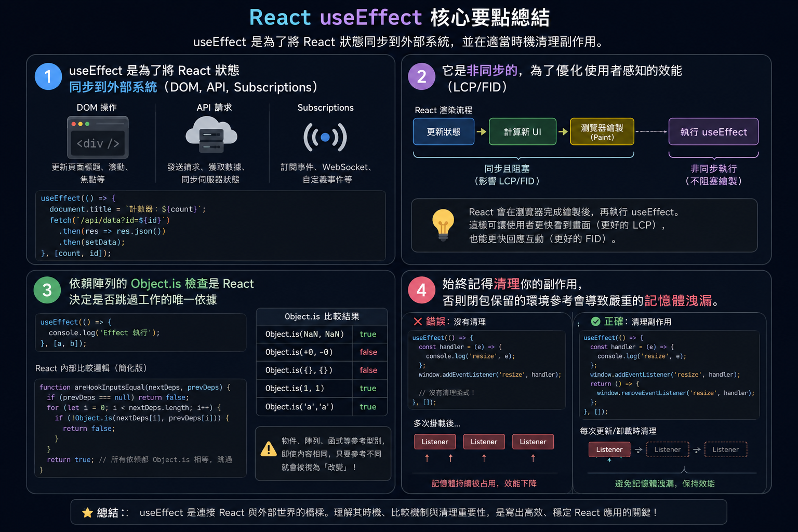Click the '多次掛載後...' label
Image resolution: width=798 pixels, height=532 pixels.
(437, 423)
